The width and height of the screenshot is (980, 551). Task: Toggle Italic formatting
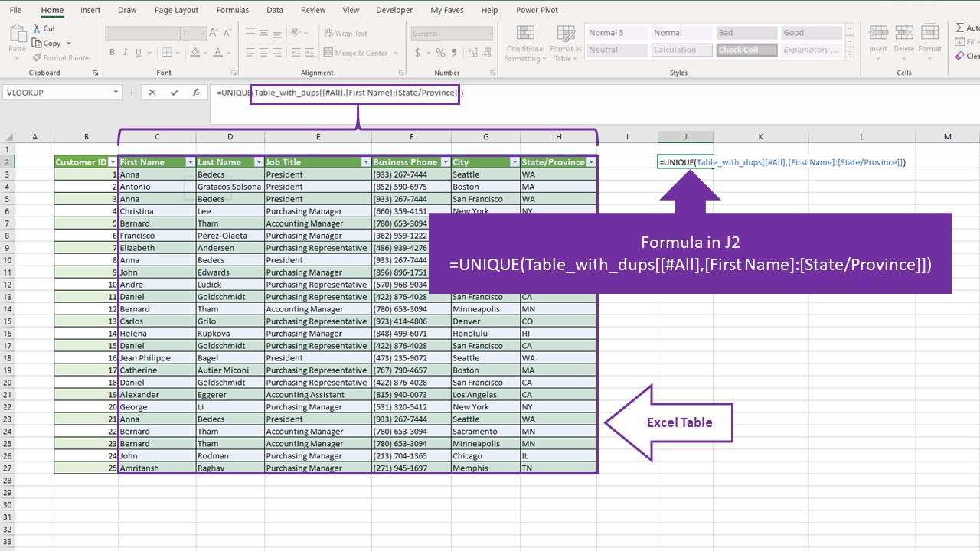click(126, 53)
